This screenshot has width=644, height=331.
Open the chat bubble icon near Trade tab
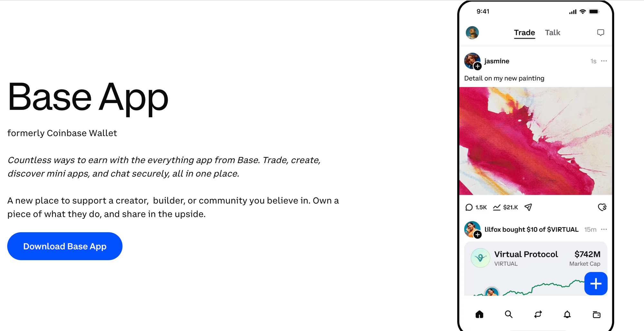click(x=601, y=33)
